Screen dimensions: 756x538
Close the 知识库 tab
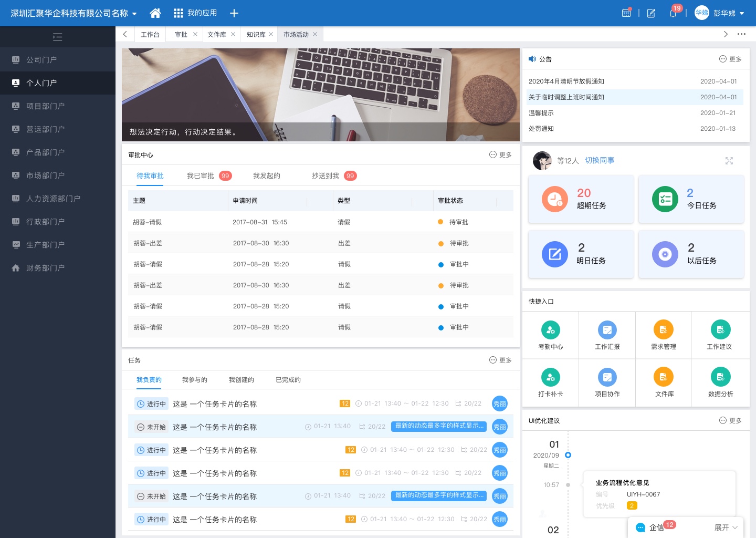[x=271, y=34]
